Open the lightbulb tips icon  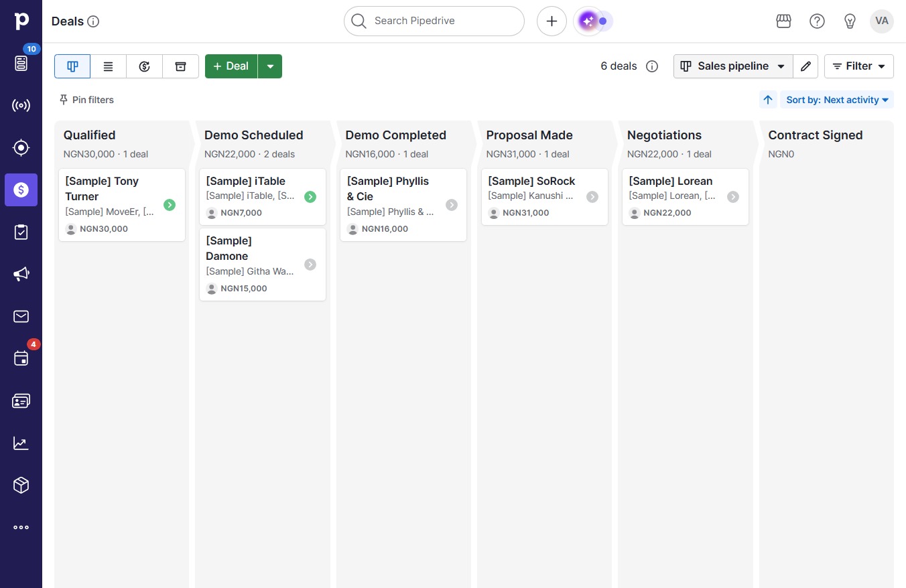pyautogui.click(x=850, y=21)
